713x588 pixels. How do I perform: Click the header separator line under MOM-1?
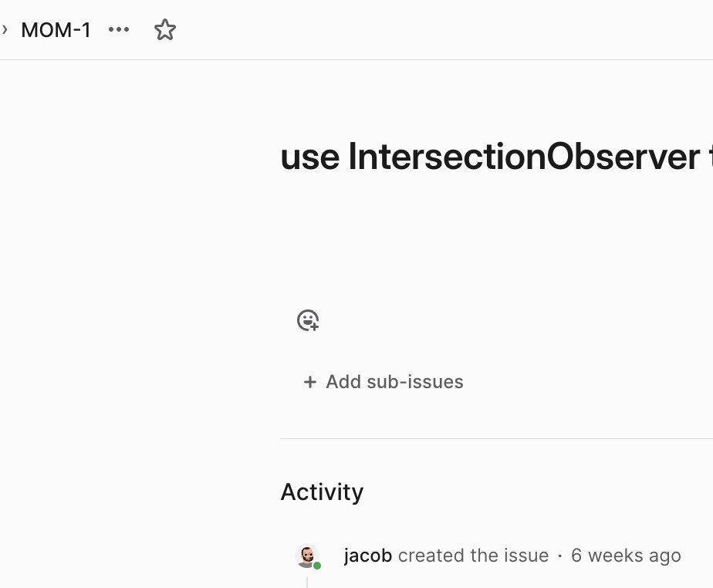tap(356, 59)
